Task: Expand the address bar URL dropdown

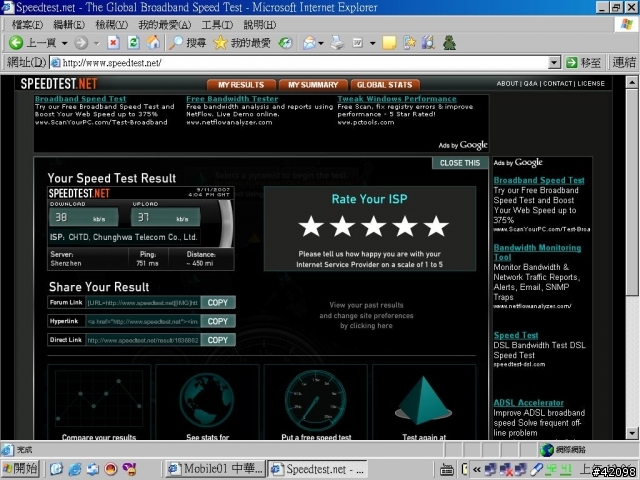Action: coord(554,62)
